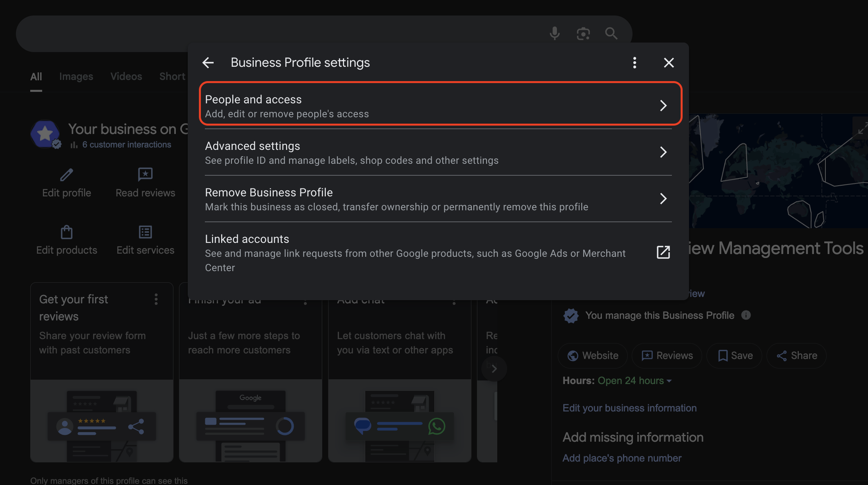Open Linked accounts external link
The width and height of the screenshot is (868, 485).
pos(663,252)
